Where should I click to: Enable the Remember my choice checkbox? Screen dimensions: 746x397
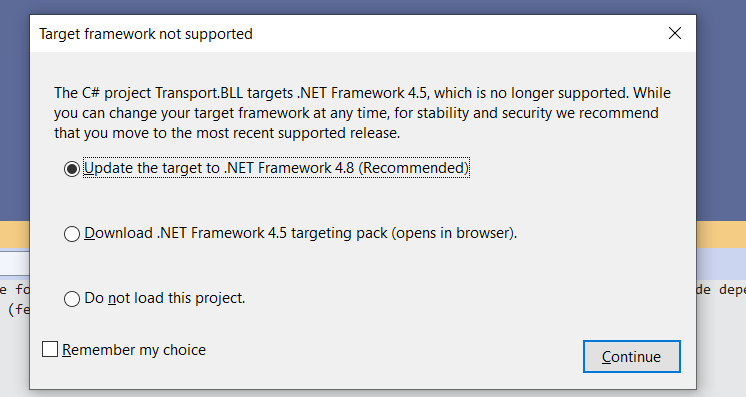pyautogui.click(x=50, y=349)
